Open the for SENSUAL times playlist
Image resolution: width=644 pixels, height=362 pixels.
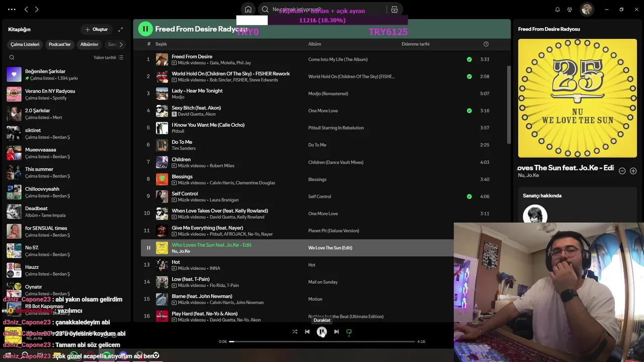click(x=65, y=231)
